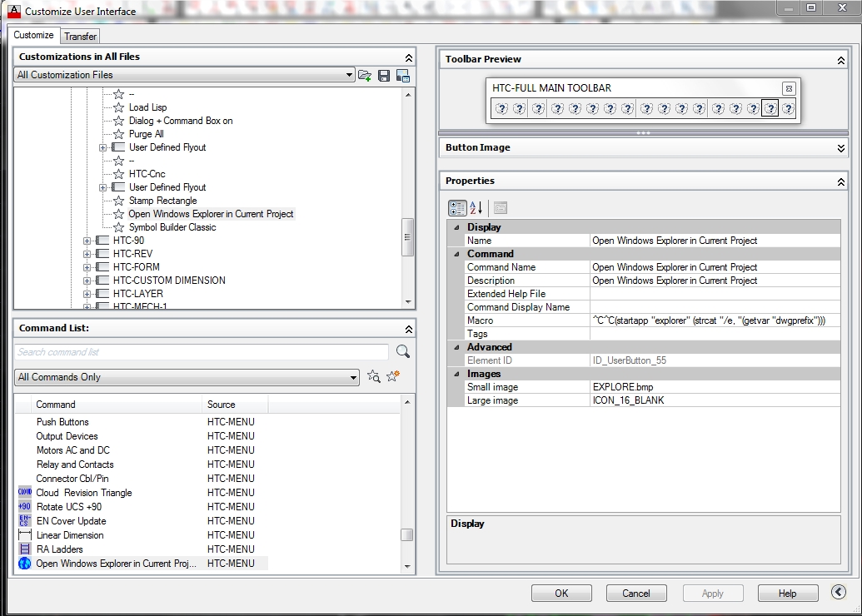Click the find command star icon
862x616 pixels.
pyautogui.click(x=374, y=376)
